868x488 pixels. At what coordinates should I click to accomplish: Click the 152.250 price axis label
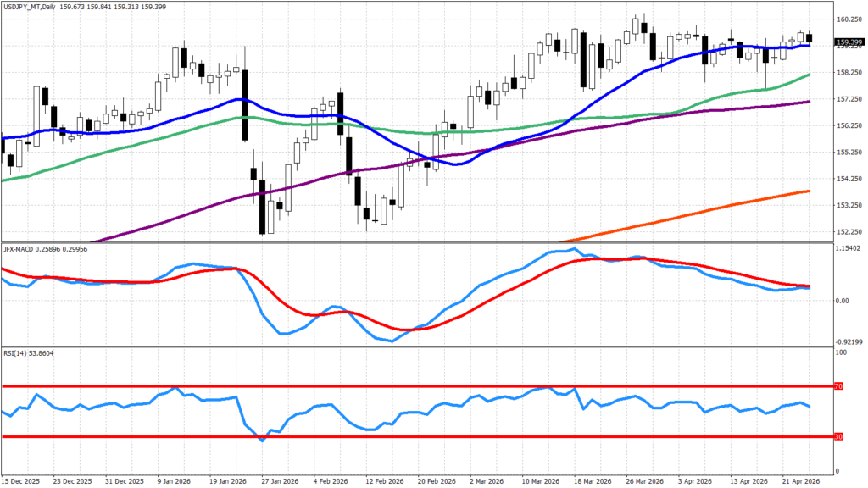point(849,231)
